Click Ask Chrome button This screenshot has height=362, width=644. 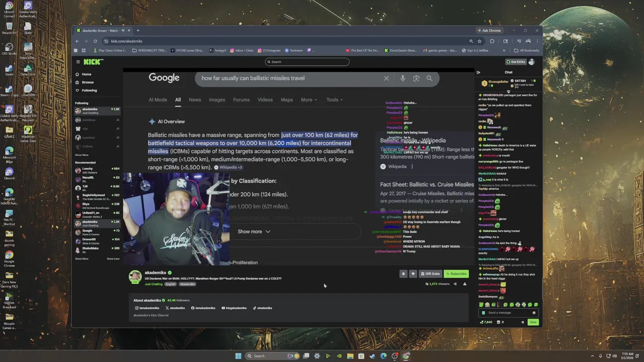489,31
